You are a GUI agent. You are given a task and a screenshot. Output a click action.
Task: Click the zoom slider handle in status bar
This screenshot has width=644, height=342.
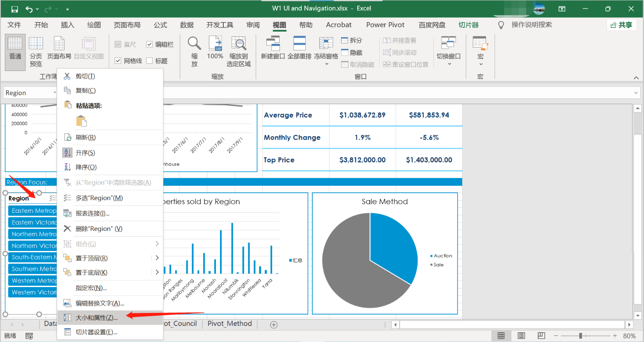pos(580,336)
